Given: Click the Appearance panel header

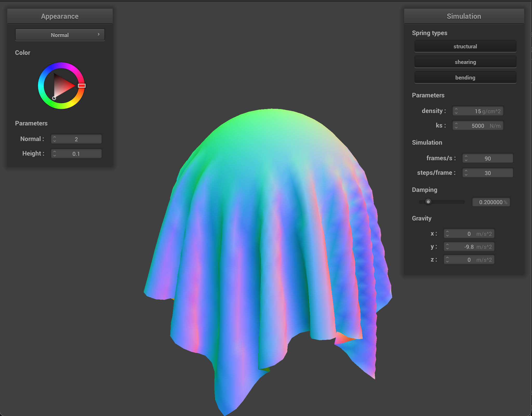Looking at the screenshot, I should 60,16.
